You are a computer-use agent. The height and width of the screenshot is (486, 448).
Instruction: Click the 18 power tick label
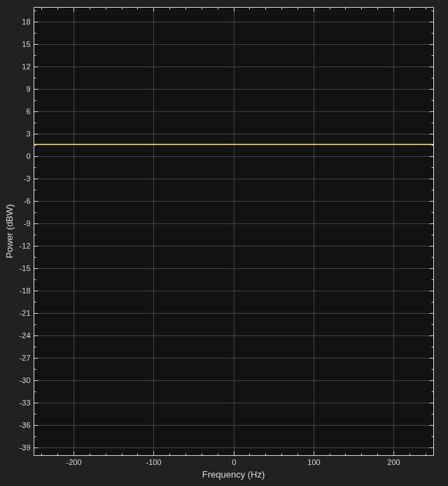coord(27,22)
